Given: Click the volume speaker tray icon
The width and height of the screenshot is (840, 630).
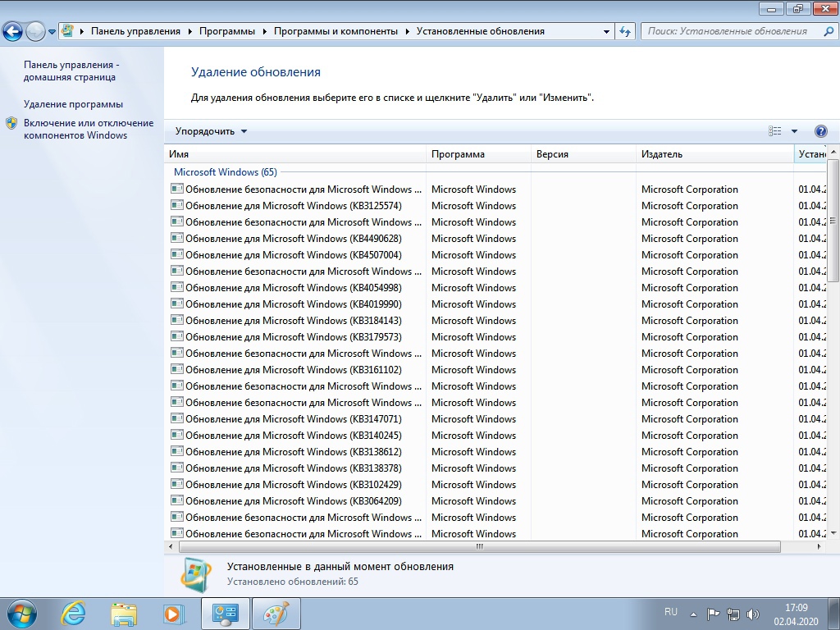Looking at the screenshot, I should [x=753, y=614].
